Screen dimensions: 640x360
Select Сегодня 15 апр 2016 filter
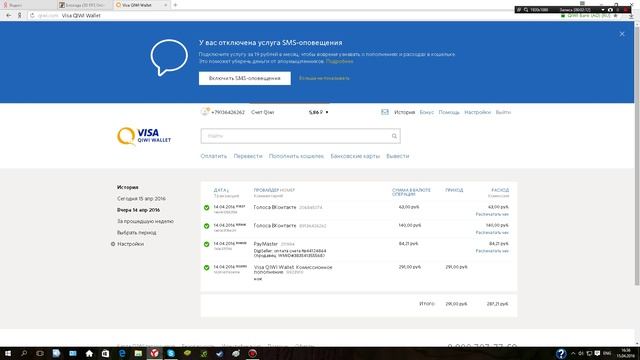[x=141, y=199]
